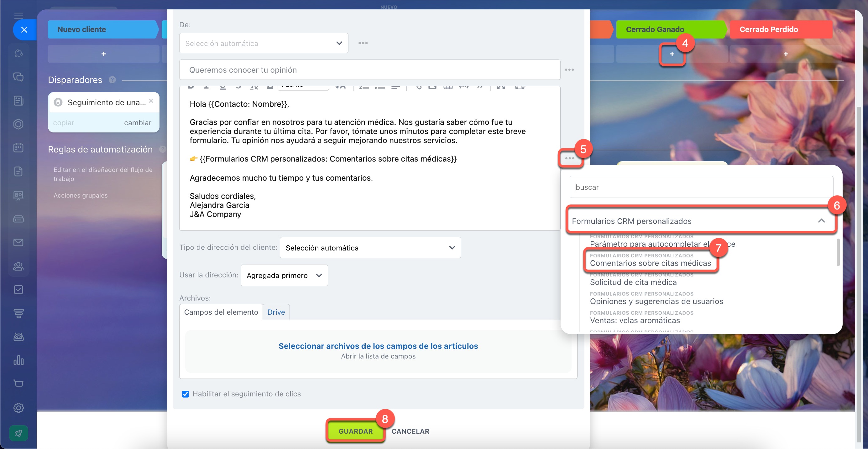Open the Usar la dirección dropdown
Viewport: 868px width, 449px height.
[284, 275]
